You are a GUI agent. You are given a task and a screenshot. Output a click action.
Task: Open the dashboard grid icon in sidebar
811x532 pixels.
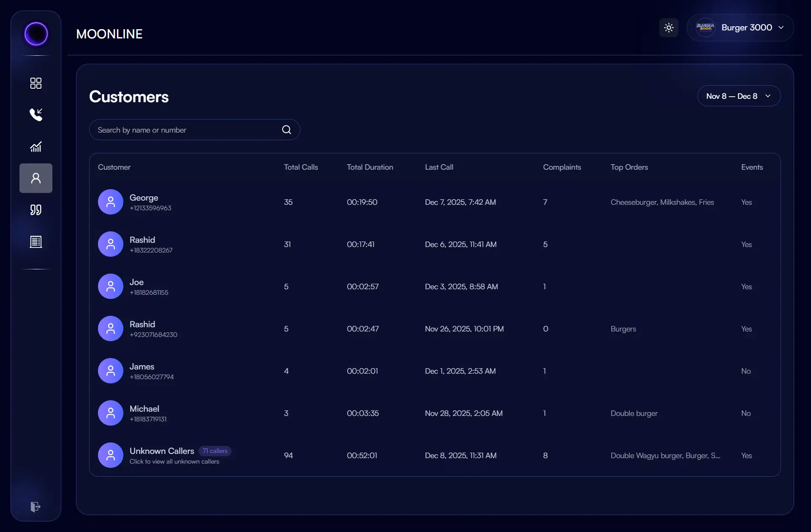[x=36, y=83]
